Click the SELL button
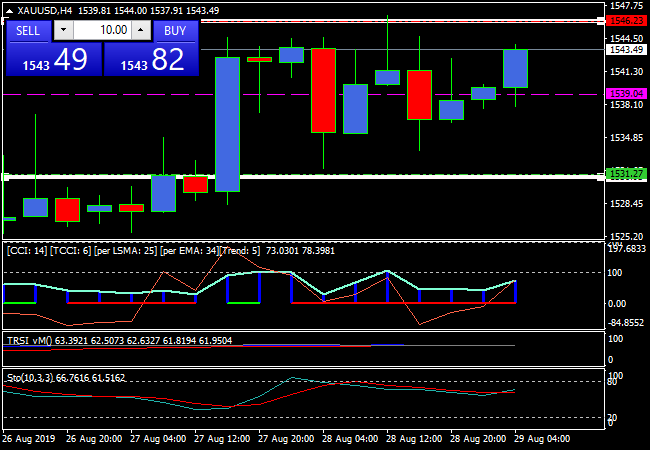The image size is (650, 450). click(x=27, y=31)
